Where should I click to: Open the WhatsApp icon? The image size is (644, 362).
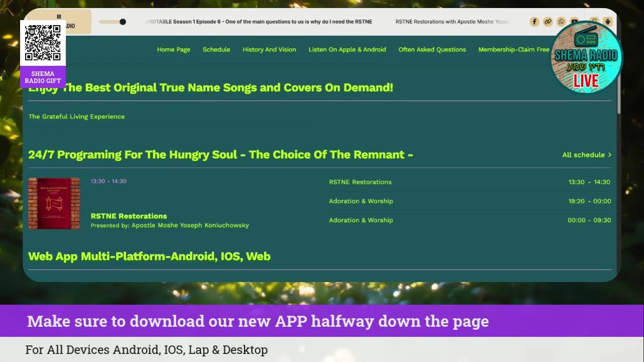click(x=561, y=22)
